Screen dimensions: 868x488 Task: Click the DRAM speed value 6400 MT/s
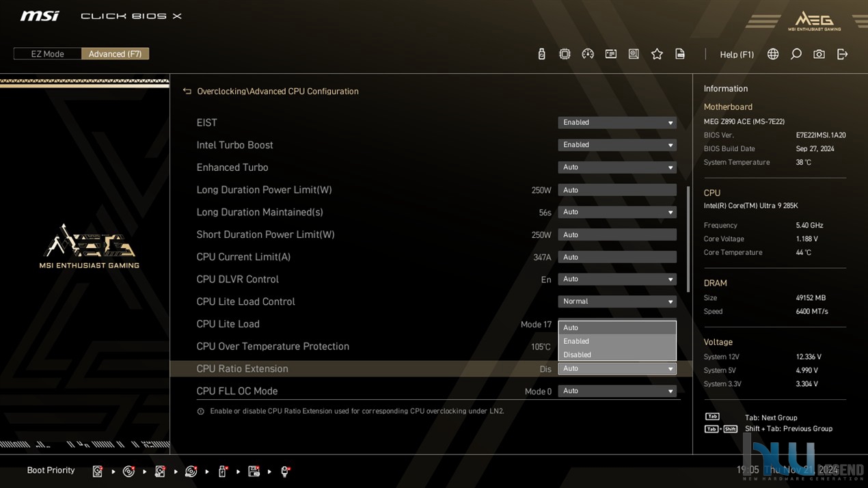click(x=812, y=312)
